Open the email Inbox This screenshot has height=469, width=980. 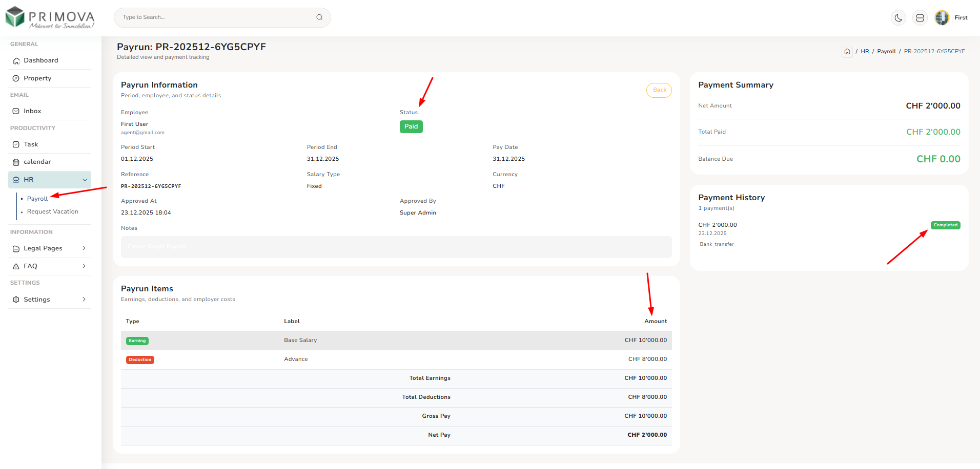click(x=32, y=111)
